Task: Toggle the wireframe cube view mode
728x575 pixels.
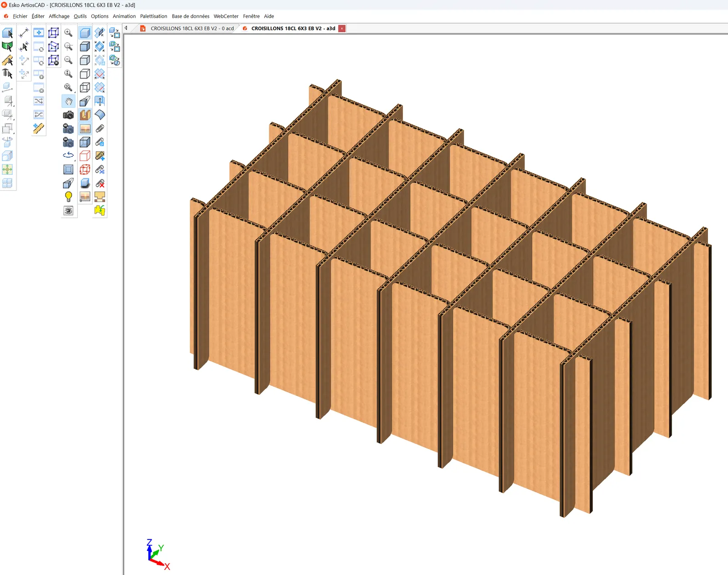Action: pyautogui.click(x=85, y=87)
